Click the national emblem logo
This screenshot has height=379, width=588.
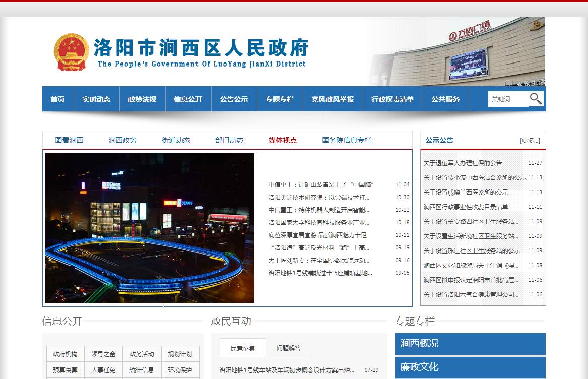tap(71, 52)
